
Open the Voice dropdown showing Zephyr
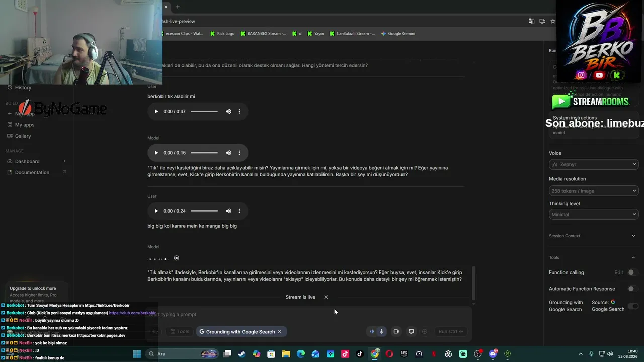pyautogui.click(x=594, y=164)
